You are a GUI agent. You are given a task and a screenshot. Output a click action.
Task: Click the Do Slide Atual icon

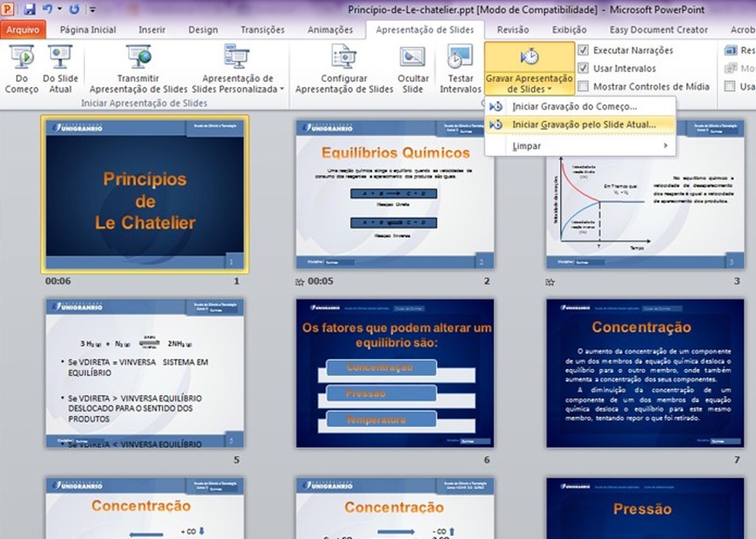pyautogui.click(x=59, y=58)
